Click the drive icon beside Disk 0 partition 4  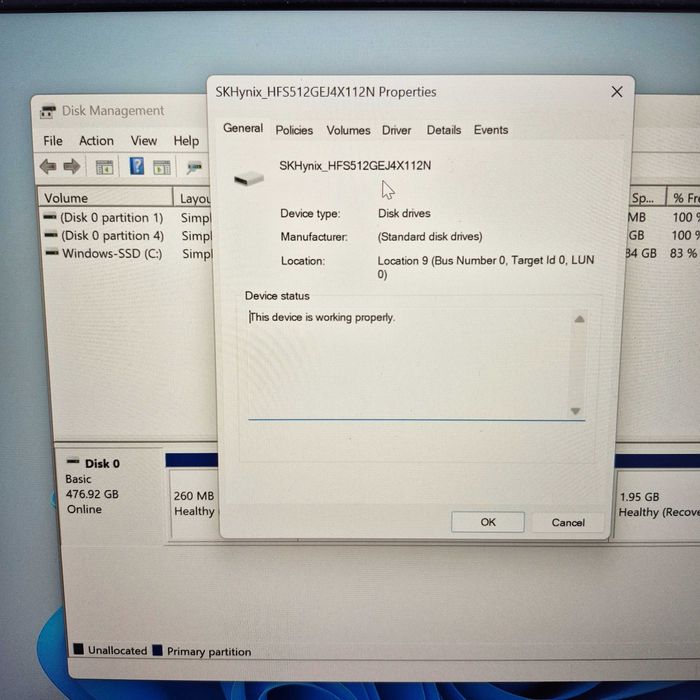51,234
